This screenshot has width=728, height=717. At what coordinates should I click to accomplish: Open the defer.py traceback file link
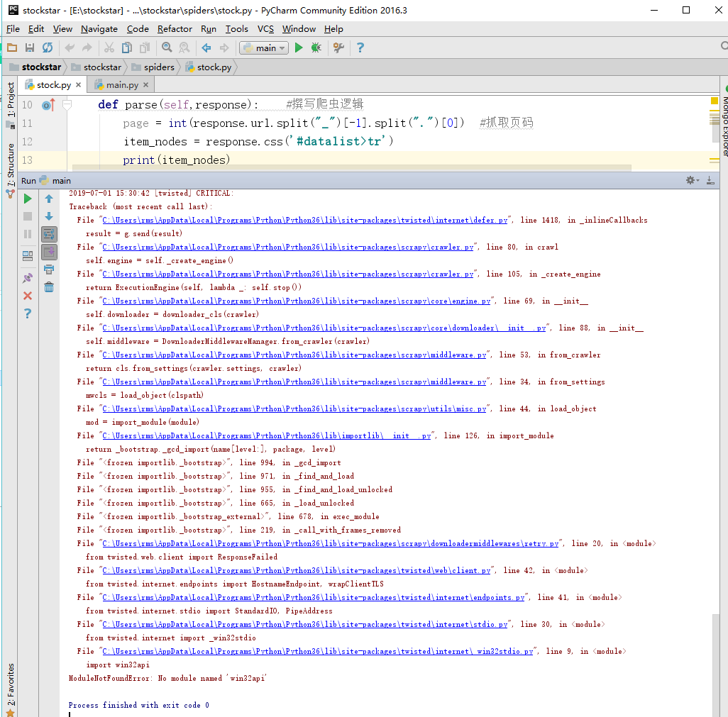[x=305, y=221]
